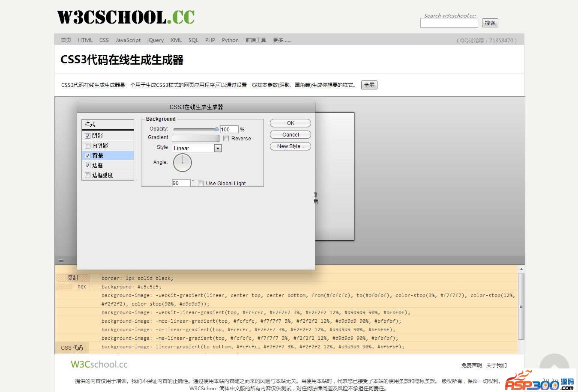Click the 复制 copy button
The width and height of the screenshot is (578, 392).
pos(73,278)
